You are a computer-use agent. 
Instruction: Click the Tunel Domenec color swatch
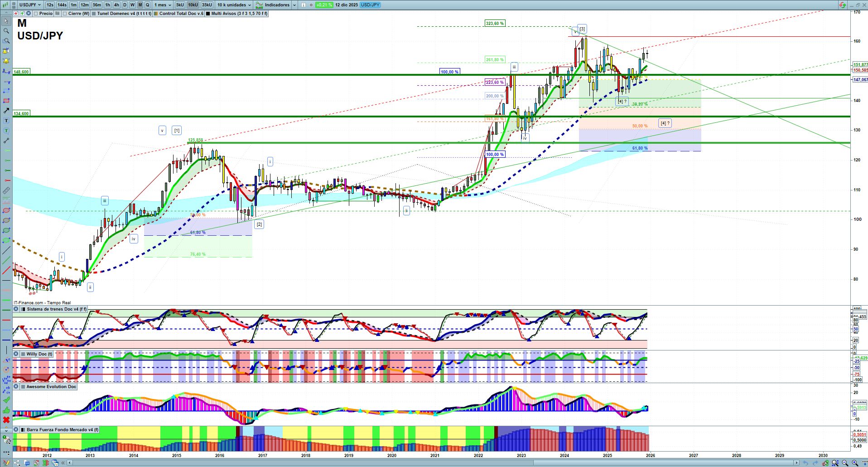94,14
